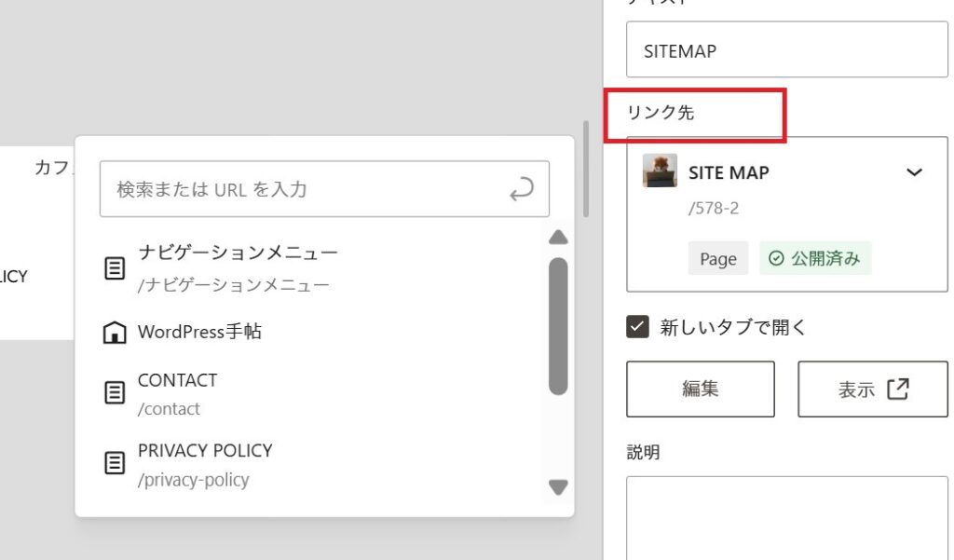Screen dimensions: 954x560
Task: Click the page icon beside CONTACT
Action: point(115,392)
